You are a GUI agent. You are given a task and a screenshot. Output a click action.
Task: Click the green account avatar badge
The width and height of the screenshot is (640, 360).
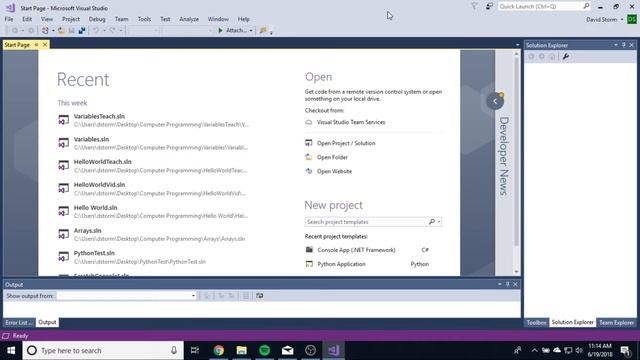click(632, 19)
